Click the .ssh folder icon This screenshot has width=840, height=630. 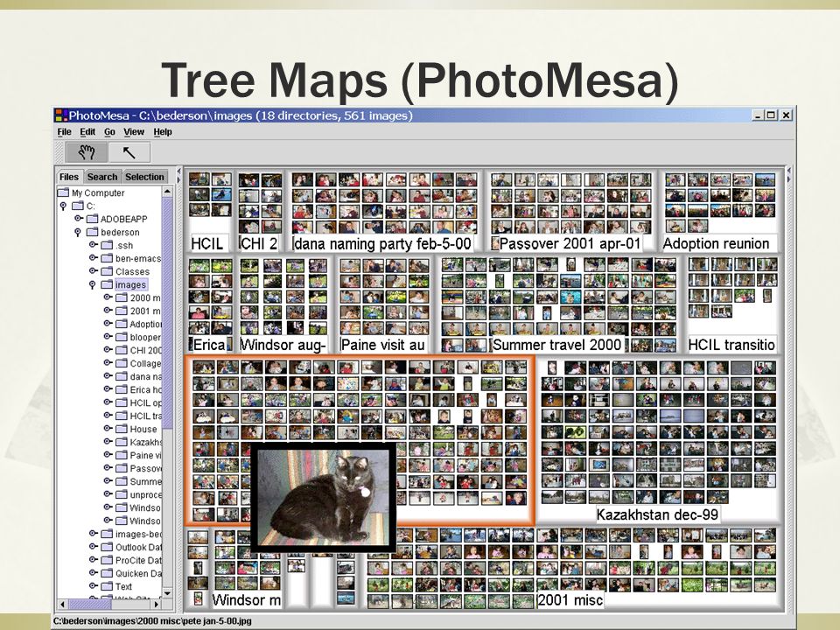107,245
